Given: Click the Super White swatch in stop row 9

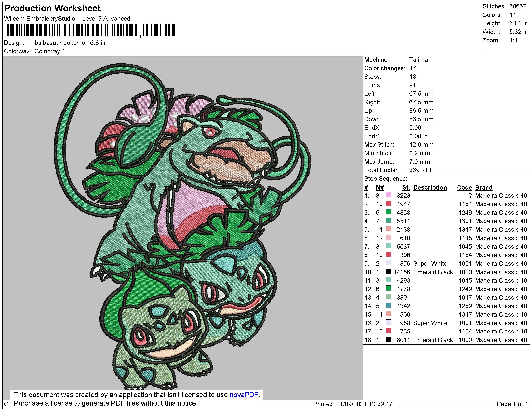Looking at the screenshot, I should tap(389, 263).
